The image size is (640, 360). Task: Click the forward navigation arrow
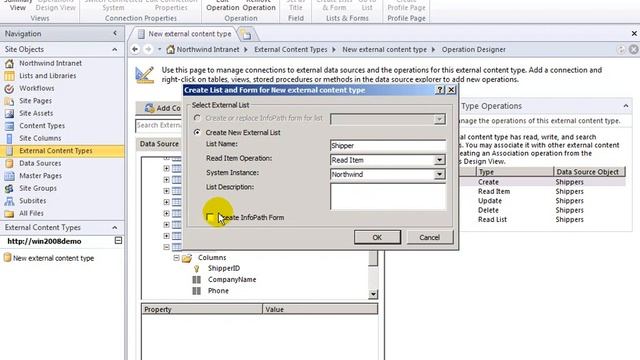[x=148, y=49]
